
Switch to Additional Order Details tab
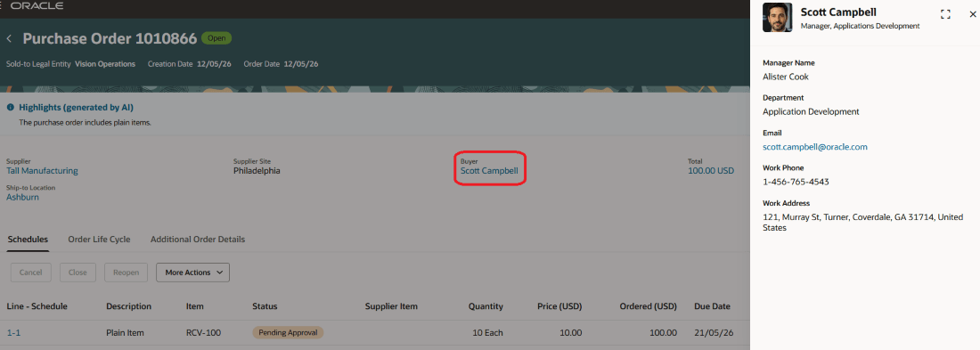[198, 240]
